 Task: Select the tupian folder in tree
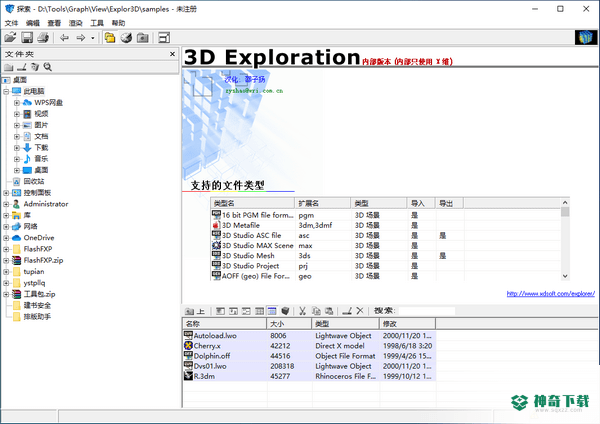tap(34, 272)
